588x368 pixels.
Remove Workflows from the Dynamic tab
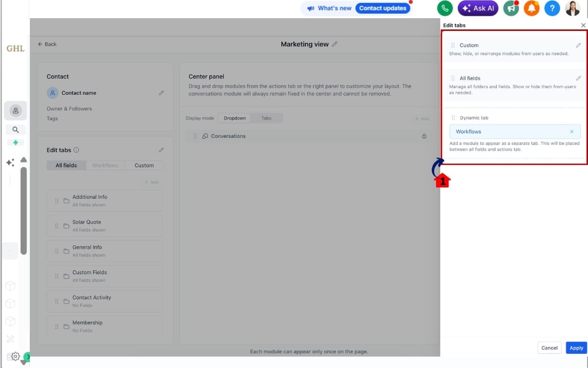tap(571, 131)
